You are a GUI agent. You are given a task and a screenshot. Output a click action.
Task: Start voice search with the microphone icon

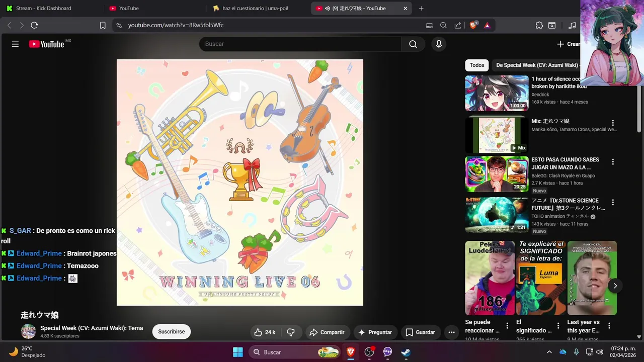(439, 44)
